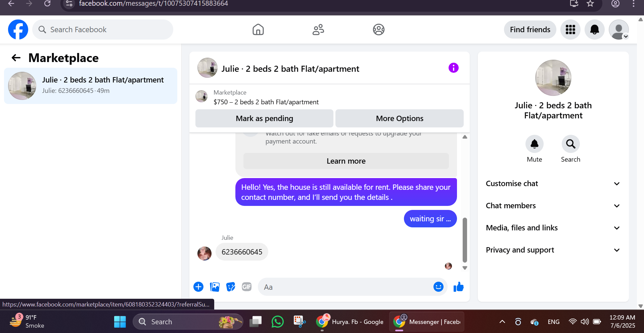Open the $750 – 2 beds listing link
This screenshot has width=644, height=333.
tap(266, 102)
